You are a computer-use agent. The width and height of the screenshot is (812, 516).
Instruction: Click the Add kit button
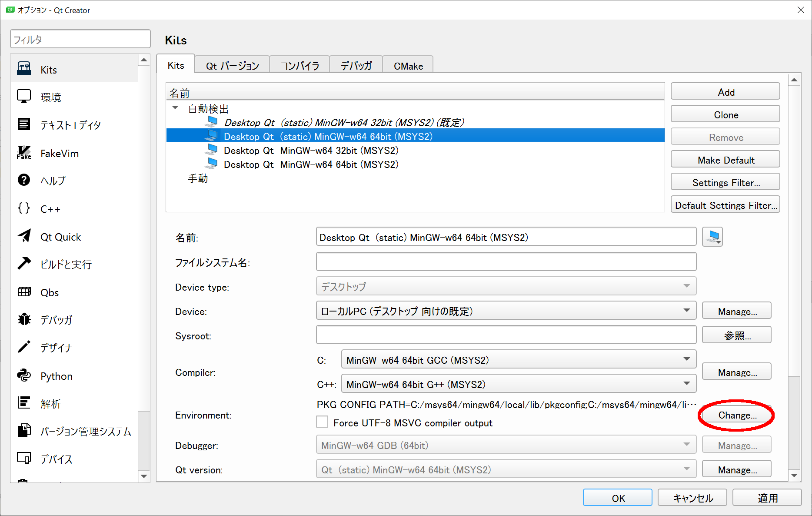(725, 92)
